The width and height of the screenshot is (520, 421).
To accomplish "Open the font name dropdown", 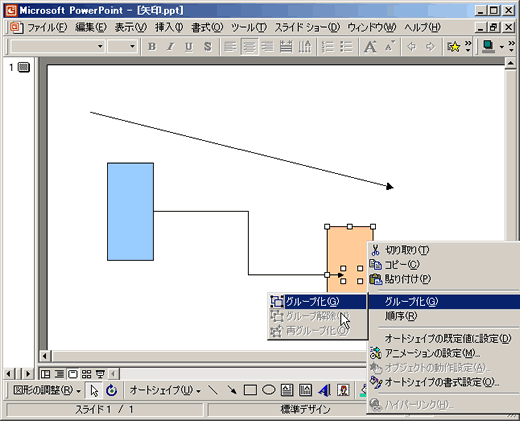I will (100, 46).
